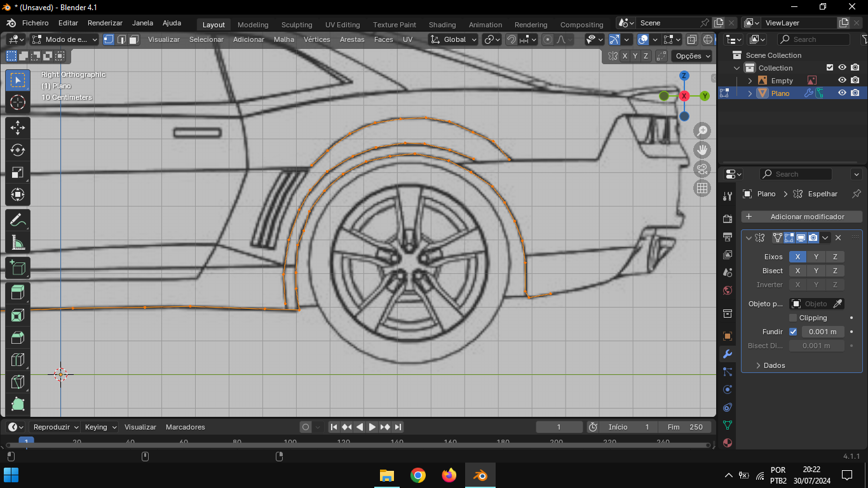This screenshot has width=868, height=488.
Task: Switch orthographic/perspective with grid icon
Action: click(x=702, y=188)
